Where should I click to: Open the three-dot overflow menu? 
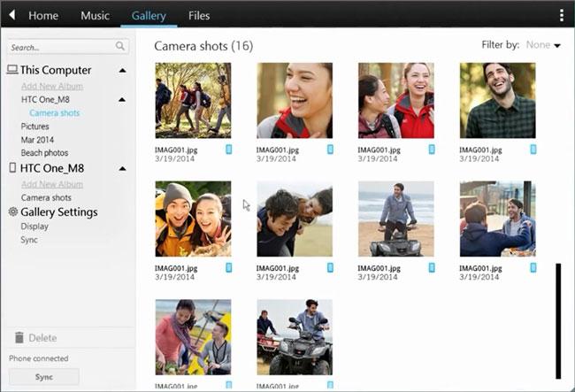coord(562,15)
